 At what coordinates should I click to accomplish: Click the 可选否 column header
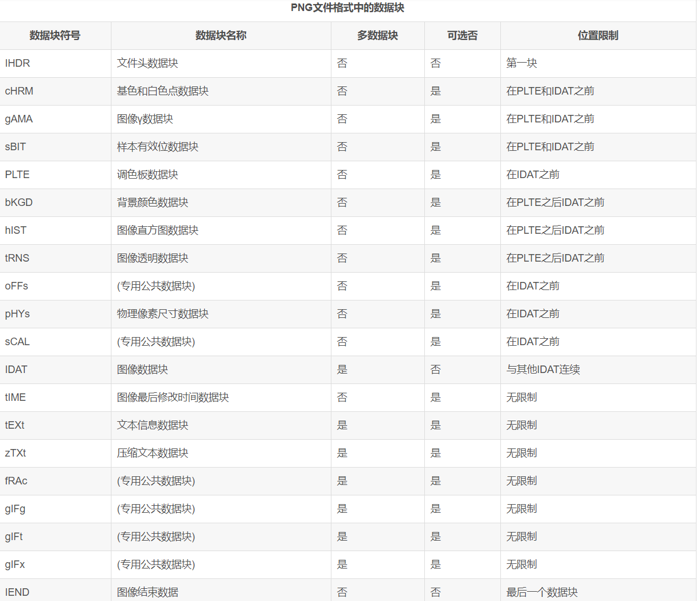point(463,36)
